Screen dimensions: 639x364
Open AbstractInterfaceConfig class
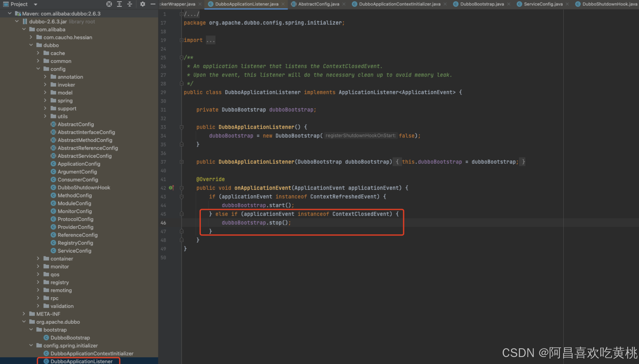tap(86, 132)
